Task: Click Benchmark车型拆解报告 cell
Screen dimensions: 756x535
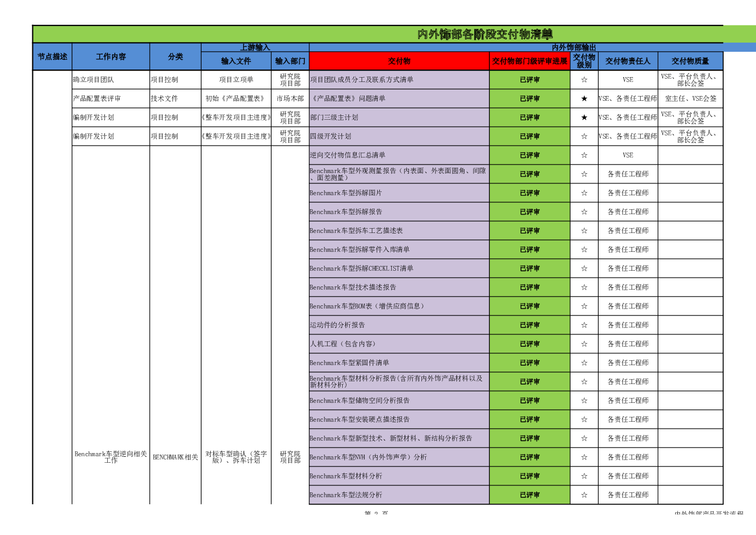Action: [x=399, y=212]
